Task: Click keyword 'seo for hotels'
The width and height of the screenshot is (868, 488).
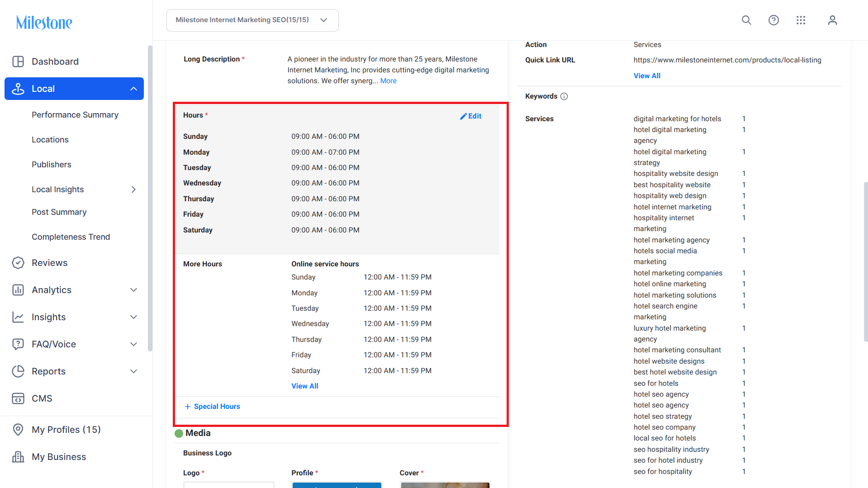Action: click(656, 384)
